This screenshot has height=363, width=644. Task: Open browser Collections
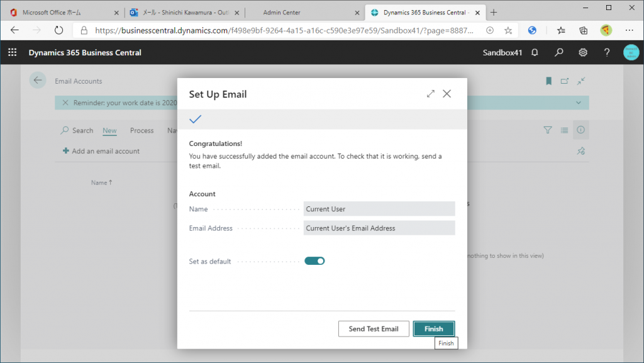click(x=583, y=30)
